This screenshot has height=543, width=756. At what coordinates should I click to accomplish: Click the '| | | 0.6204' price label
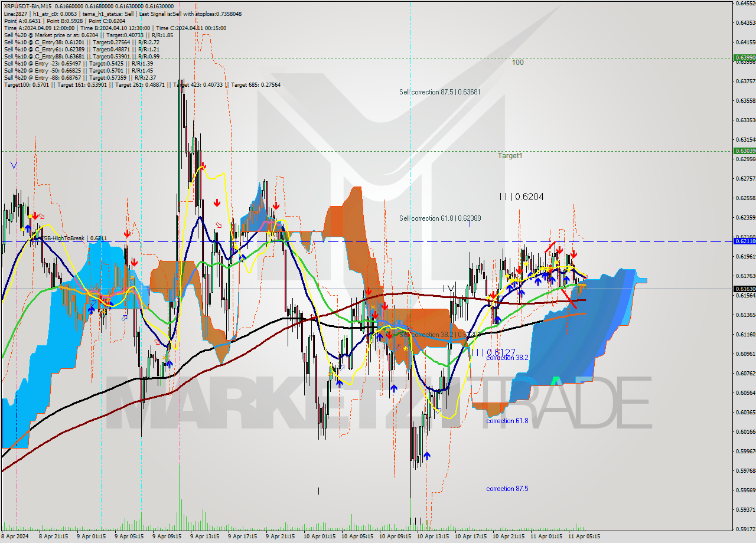point(521,197)
